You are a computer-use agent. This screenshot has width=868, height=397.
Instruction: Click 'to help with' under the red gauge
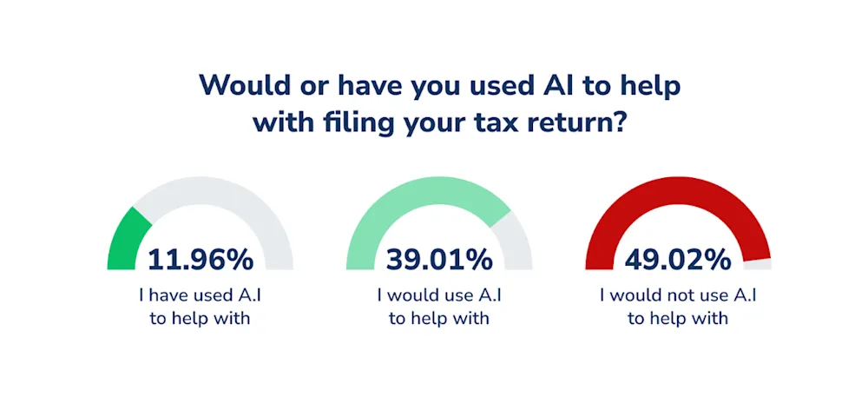pyautogui.click(x=678, y=319)
